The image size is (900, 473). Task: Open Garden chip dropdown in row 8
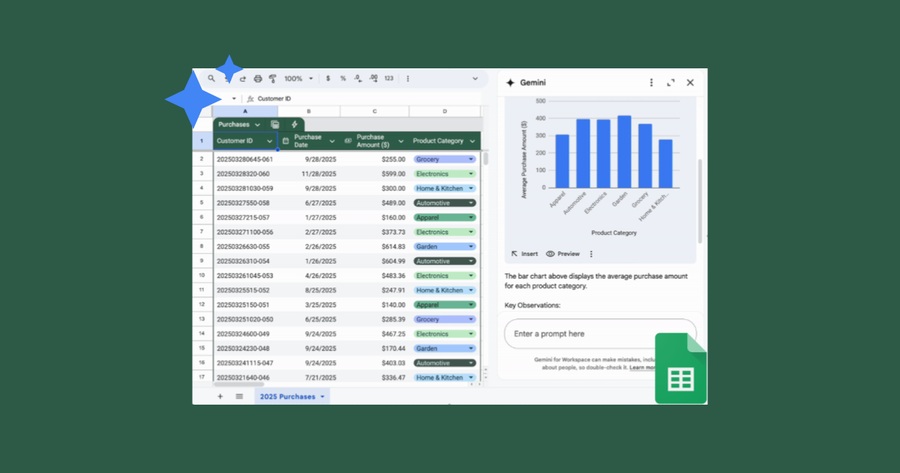click(471, 247)
